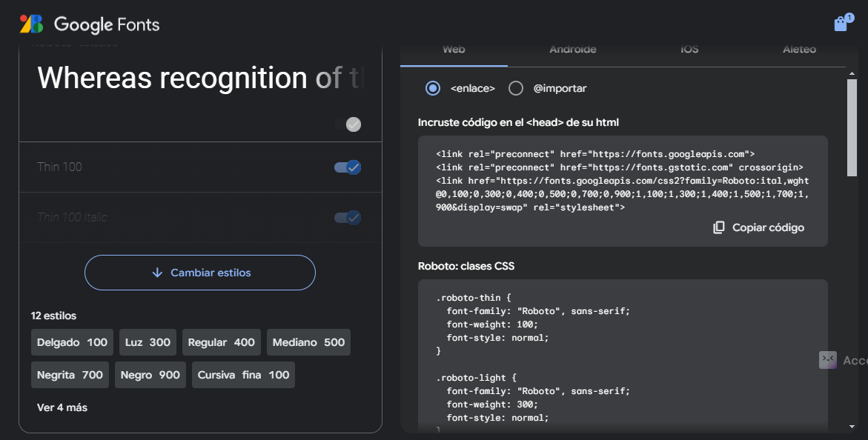Click the Negrita 700 style chip
The height and width of the screenshot is (440, 868).
coord(70,375)
